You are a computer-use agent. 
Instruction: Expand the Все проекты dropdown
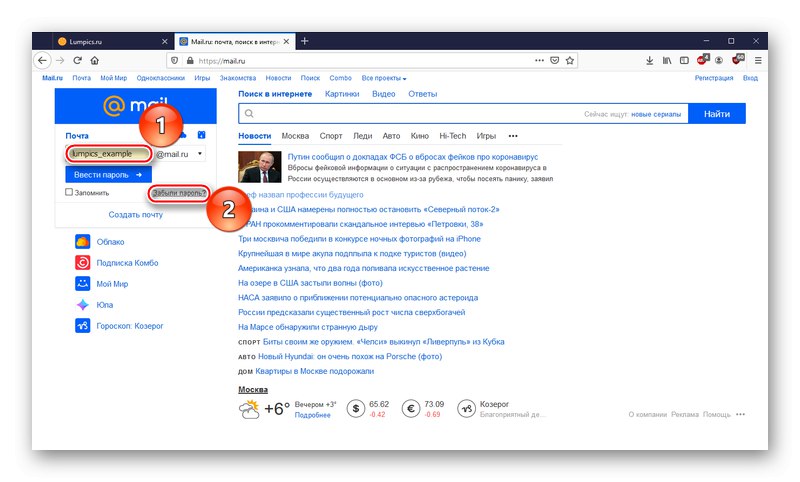(384, 78)
